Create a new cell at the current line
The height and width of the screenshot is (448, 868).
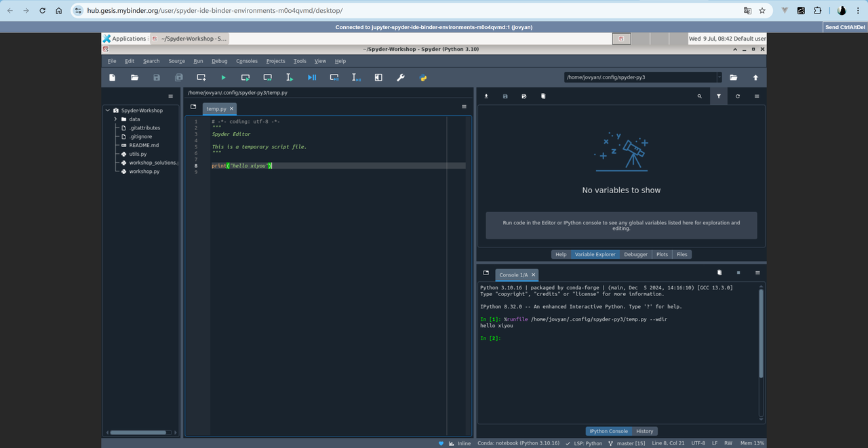tap(201, 77)
